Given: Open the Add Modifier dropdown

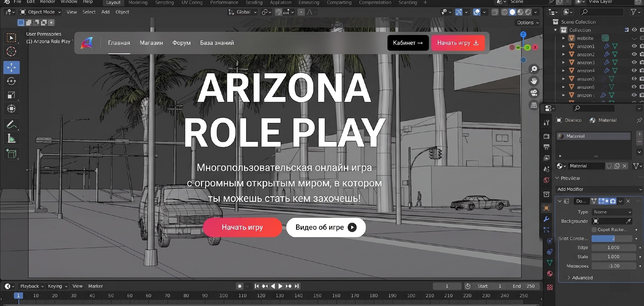Looking at the screenshot, I should (599, 189).
